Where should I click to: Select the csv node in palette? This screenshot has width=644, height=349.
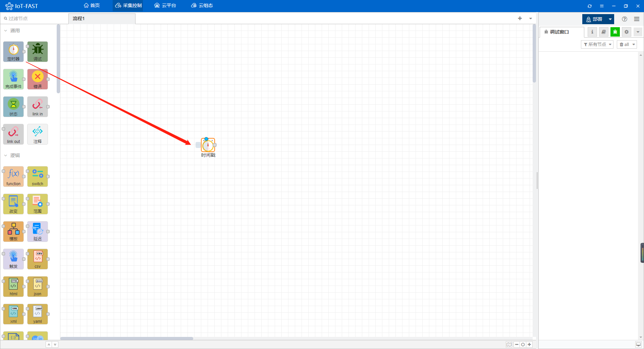[38, 259]
